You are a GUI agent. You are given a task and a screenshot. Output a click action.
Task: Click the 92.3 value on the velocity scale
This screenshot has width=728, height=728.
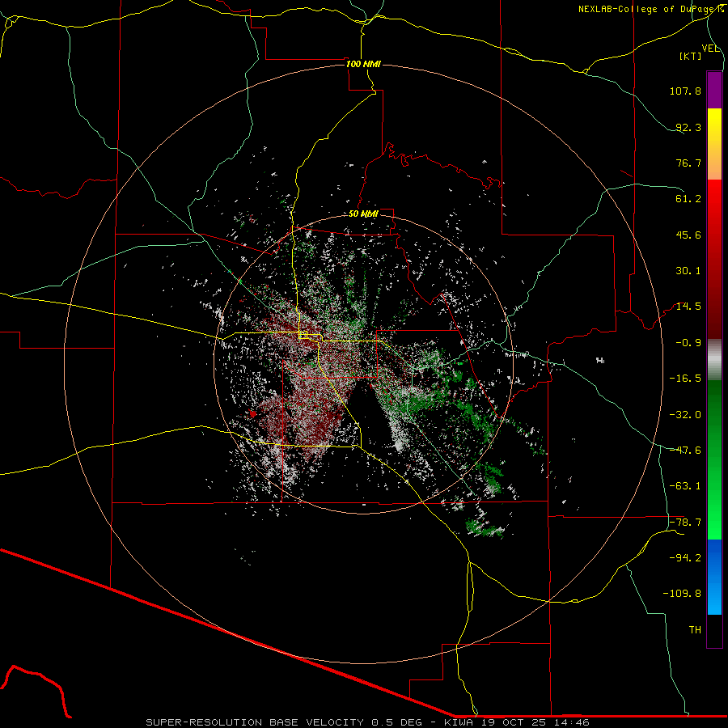(x=688, y=127)
